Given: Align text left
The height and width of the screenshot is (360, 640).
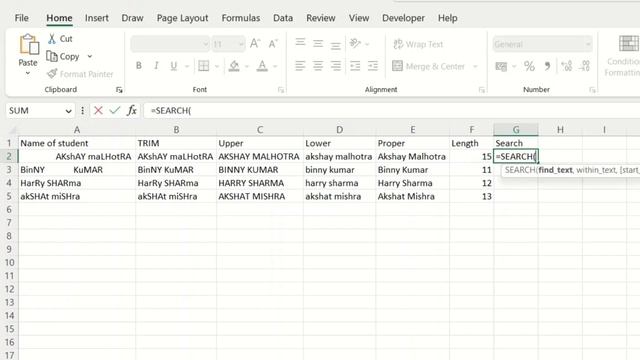Looking at the screenshot, I should [300, 66].
